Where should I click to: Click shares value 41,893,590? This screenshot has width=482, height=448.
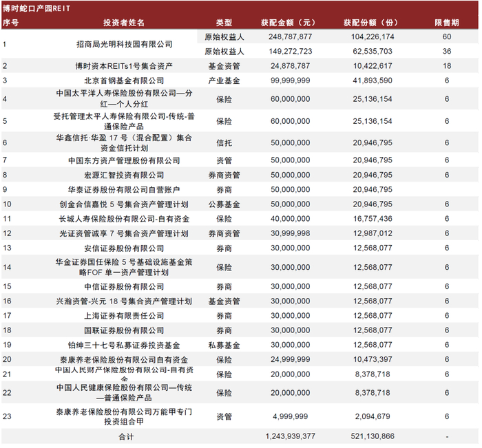(373, 81)
